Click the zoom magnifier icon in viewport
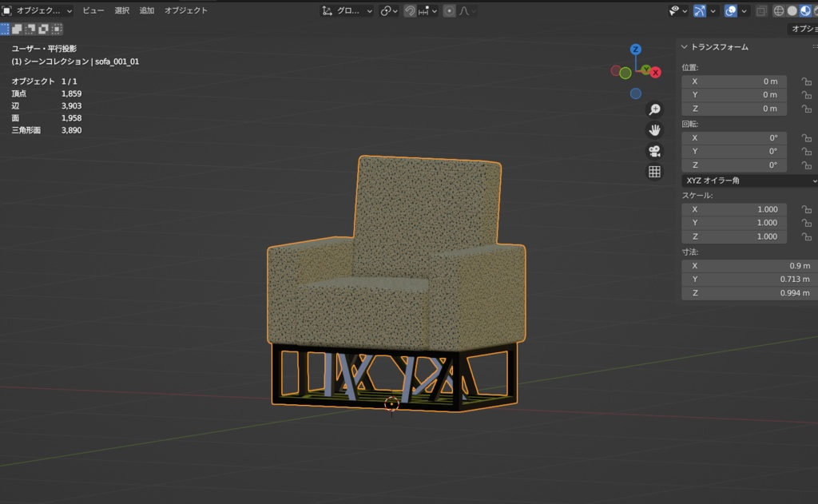The width and height of the screenshot is (818, 504). 654,109
